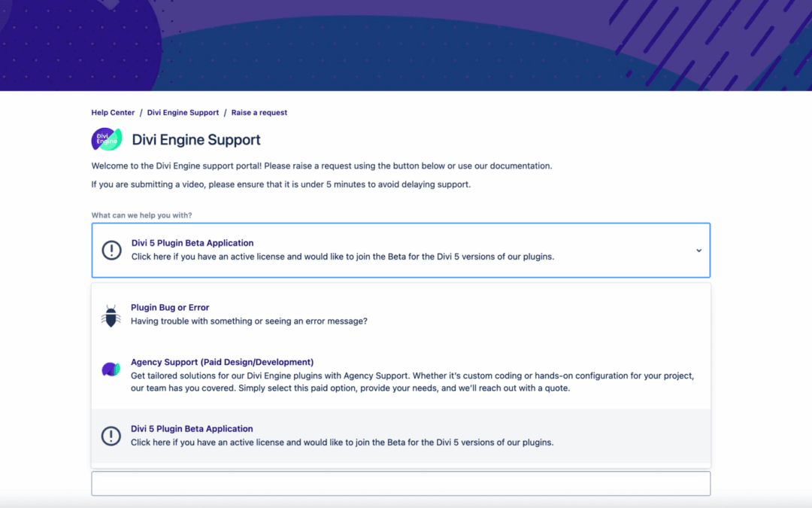The width and height of the screenshot is (812, 508).
Task: Click the exclamation icon in selected request box
Action: [x=111, y=251]
